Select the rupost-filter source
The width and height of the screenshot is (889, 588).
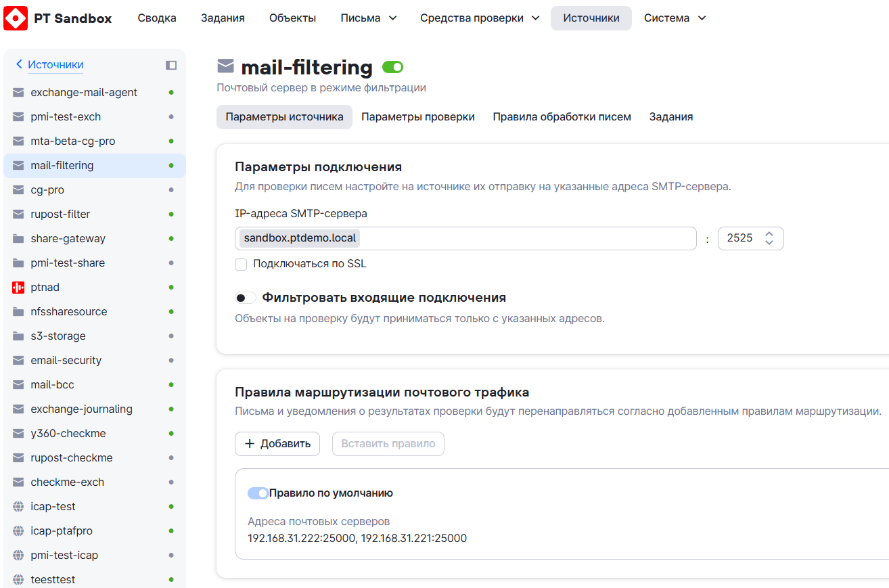[x=95, y=214]
